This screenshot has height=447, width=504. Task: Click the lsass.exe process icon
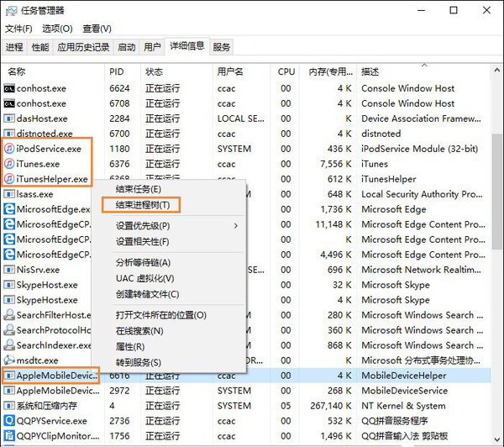click(x=9, y=194)
